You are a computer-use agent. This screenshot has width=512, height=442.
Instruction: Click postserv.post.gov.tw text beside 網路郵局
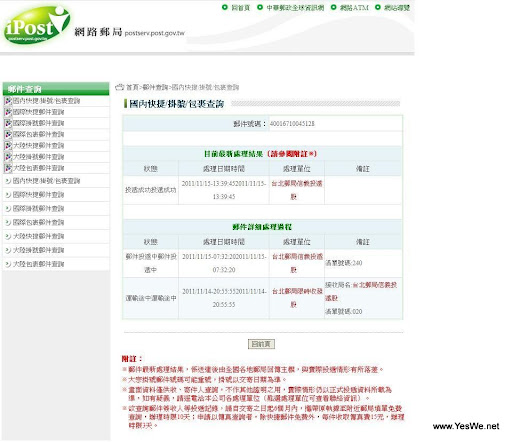[154, 33]
